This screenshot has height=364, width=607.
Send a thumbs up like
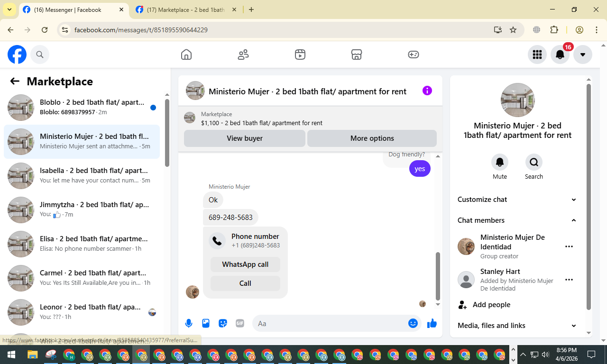point(432,323)
